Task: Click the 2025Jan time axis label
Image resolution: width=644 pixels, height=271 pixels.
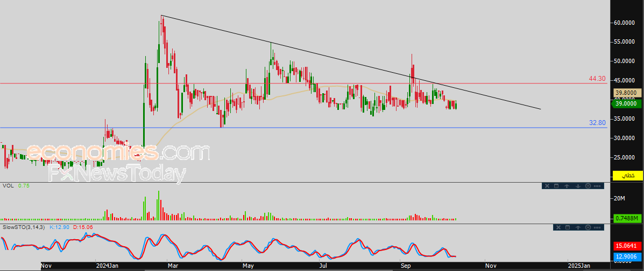Action: (x=580, y=266)
